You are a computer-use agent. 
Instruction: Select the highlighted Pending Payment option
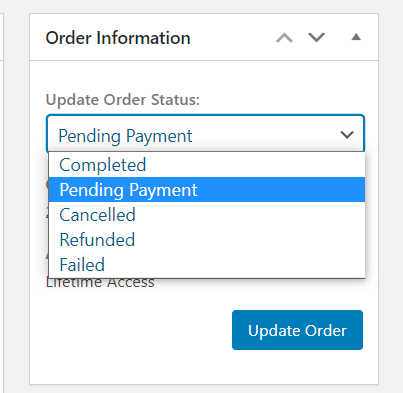(x=207, y=190)
